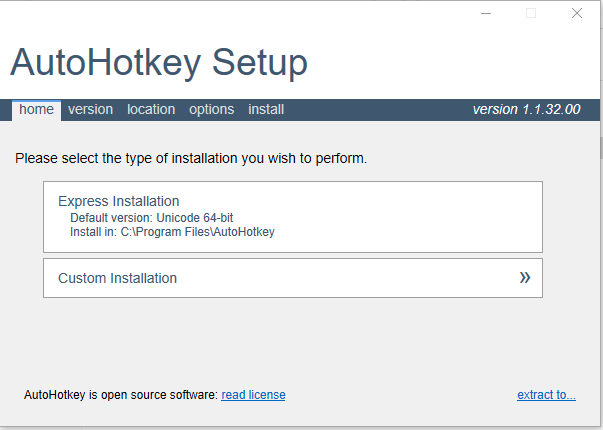This screenshot has width=603, height=430.
Task: Expand Custom Installation via double chevron
Action: pos(525,278)
